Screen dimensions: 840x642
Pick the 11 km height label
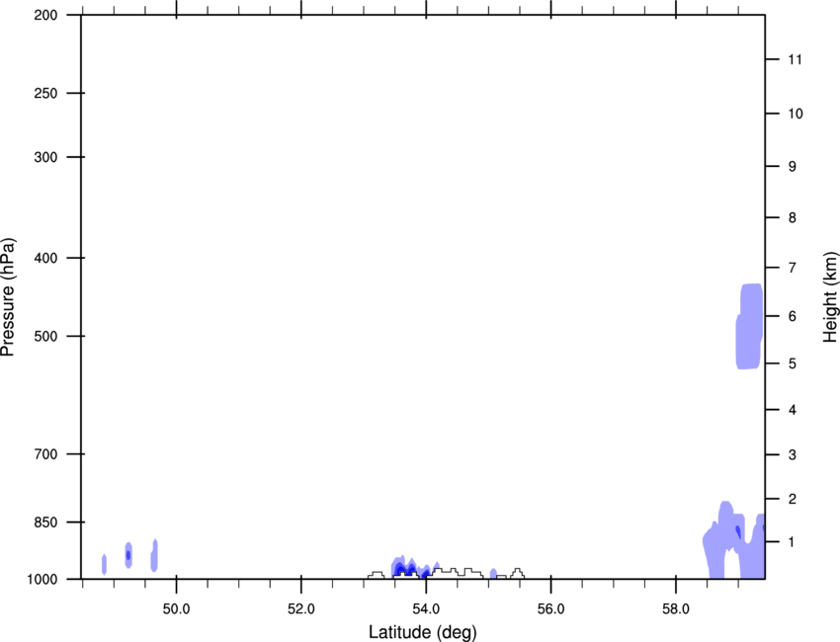pyautogui.click(x=795, y=59)
